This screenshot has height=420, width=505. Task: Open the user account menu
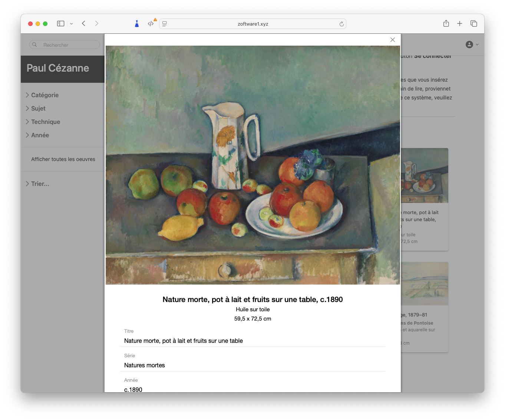(472, 45)
